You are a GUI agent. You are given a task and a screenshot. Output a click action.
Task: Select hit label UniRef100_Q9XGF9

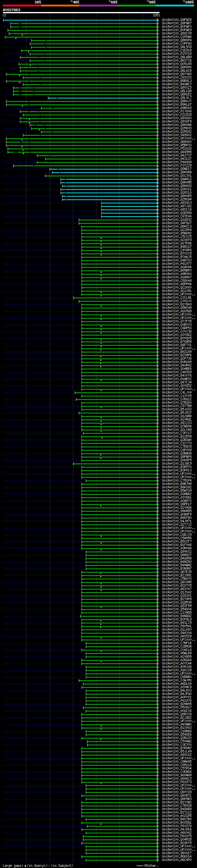tap(177, 121)
